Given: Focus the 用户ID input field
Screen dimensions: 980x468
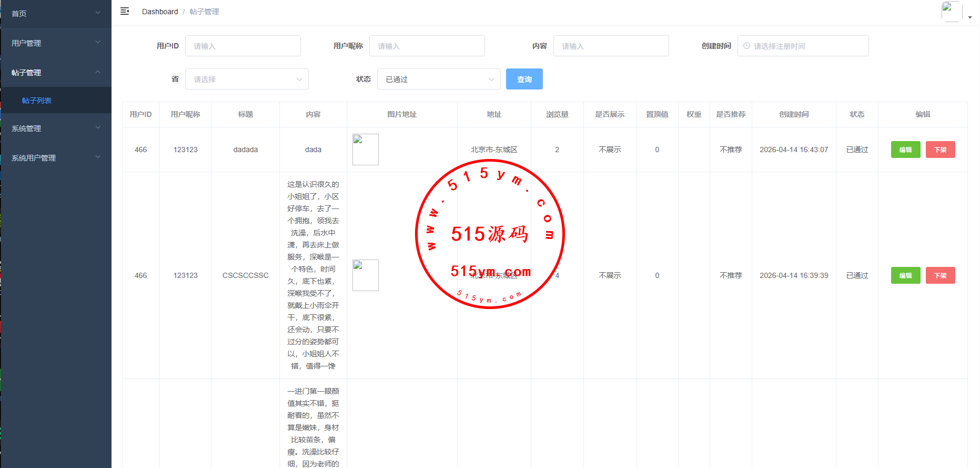Looking at the screenshot, I should click(243, 46).
